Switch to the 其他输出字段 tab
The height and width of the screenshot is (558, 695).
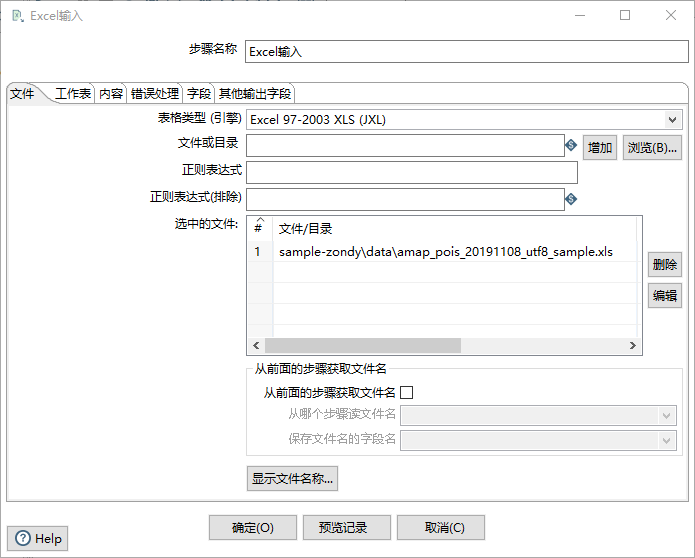pyautogui.click(x=255, y=94)
